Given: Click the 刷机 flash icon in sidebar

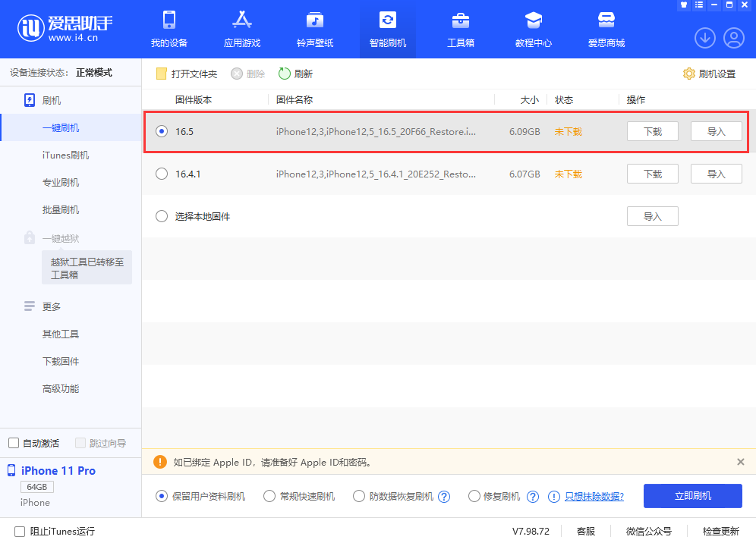Looking at the screenshot, I should tap(30, 100).
